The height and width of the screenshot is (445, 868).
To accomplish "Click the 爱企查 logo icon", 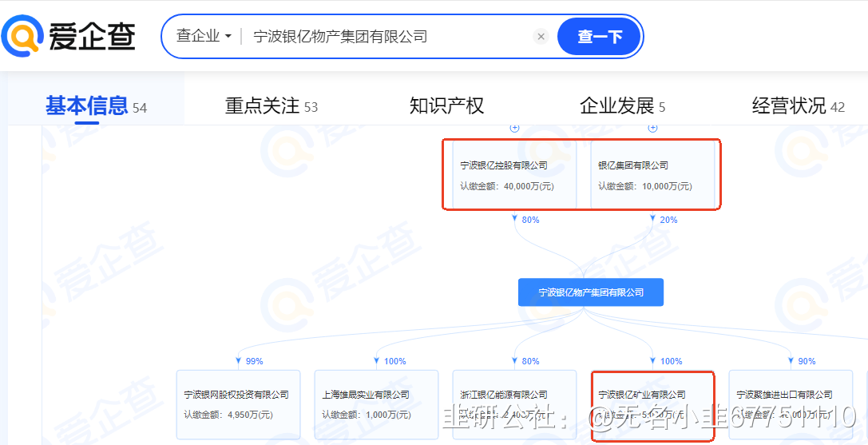I will [x=22, y=34].
